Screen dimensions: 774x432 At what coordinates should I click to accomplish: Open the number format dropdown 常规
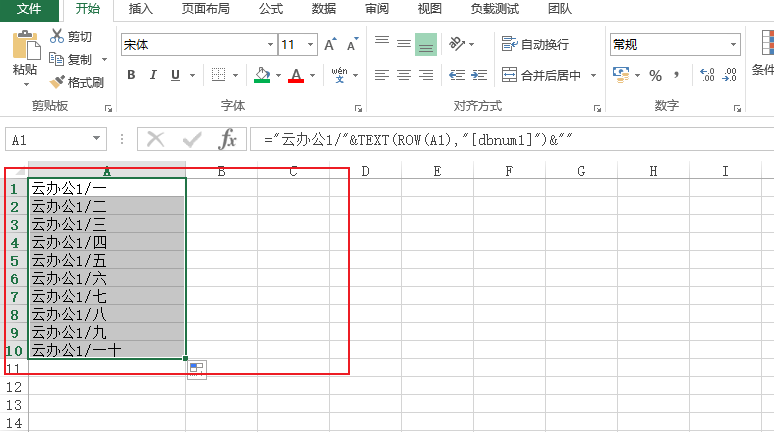click(734, 44)
